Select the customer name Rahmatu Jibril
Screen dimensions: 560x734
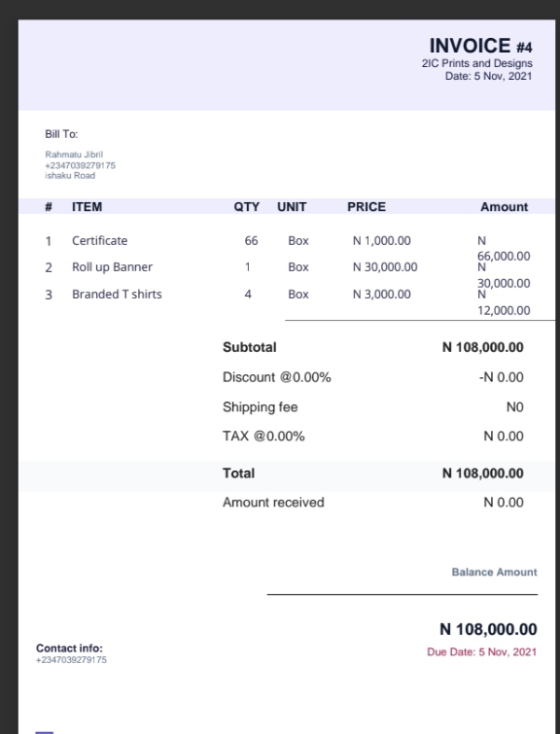74,155
